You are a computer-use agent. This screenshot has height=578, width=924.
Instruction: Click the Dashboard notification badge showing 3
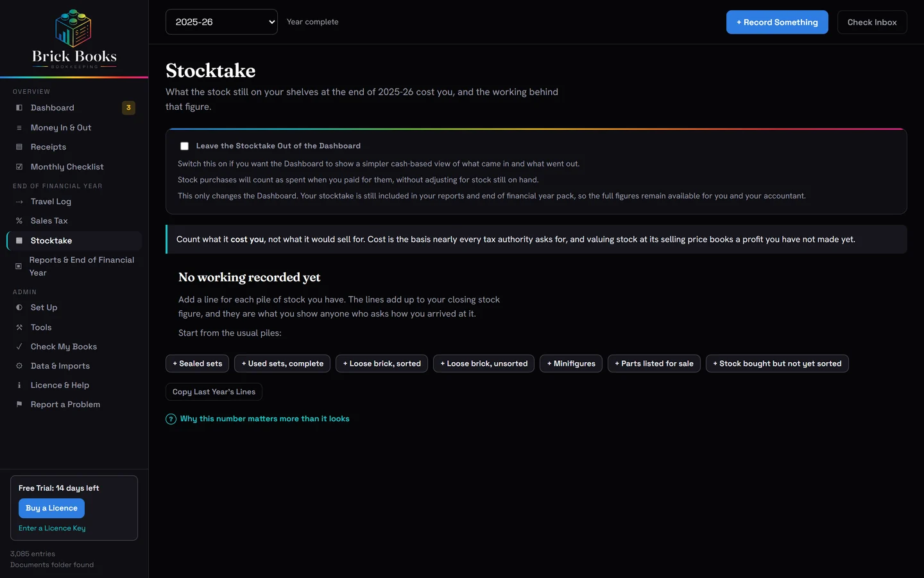click(x=128, y=108)
